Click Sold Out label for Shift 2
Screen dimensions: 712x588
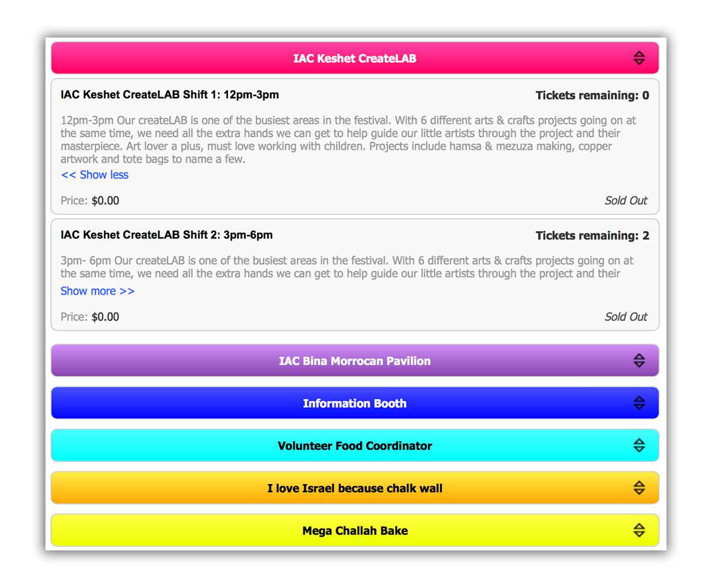point(626,317)
